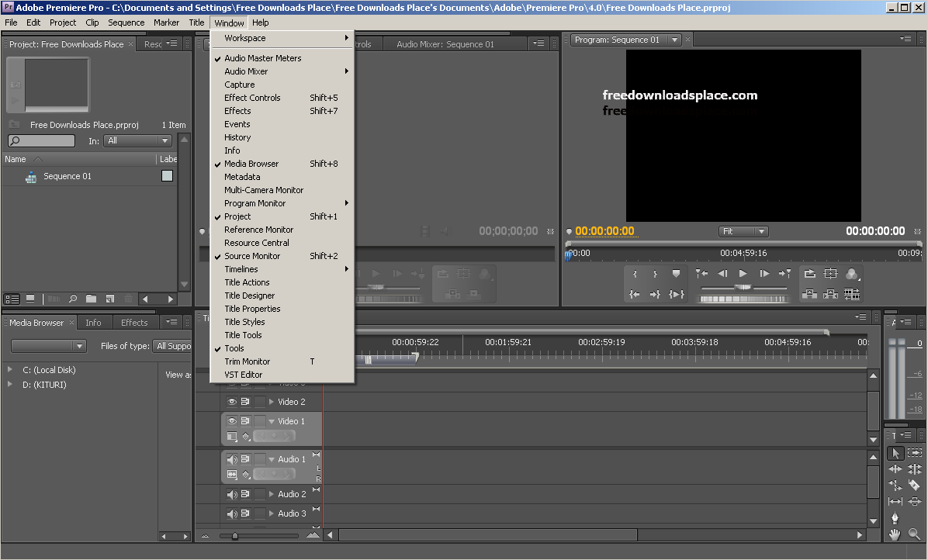Open the Sequence menu
928x560 pixels.
(x=126, y=22)
